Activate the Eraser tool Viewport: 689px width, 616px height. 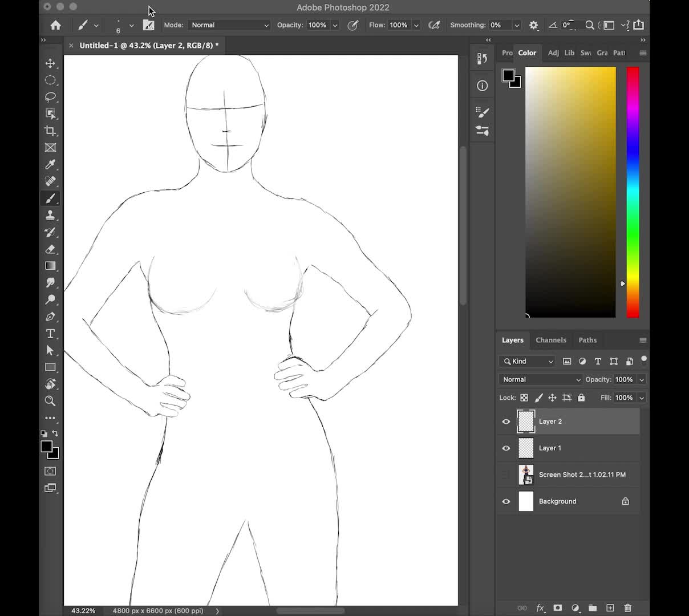tap(50, 249)
